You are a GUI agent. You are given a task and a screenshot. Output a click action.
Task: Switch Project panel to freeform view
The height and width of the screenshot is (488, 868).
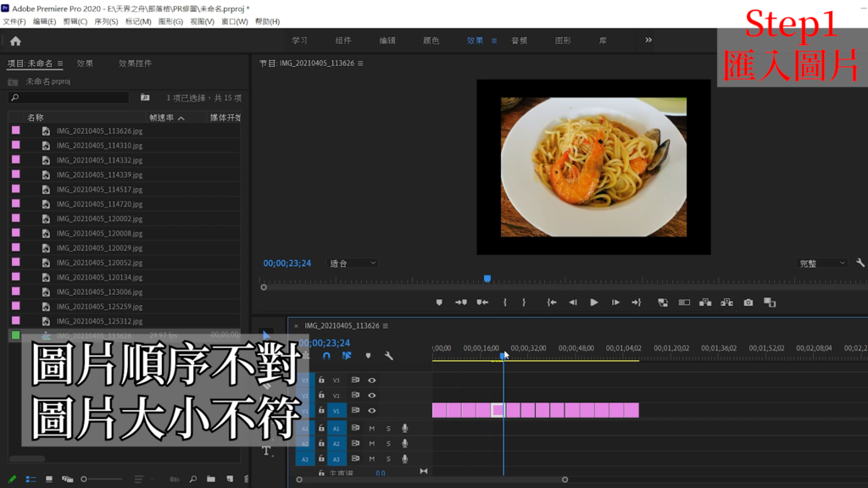pyautogui.click(x=68, y=480)
